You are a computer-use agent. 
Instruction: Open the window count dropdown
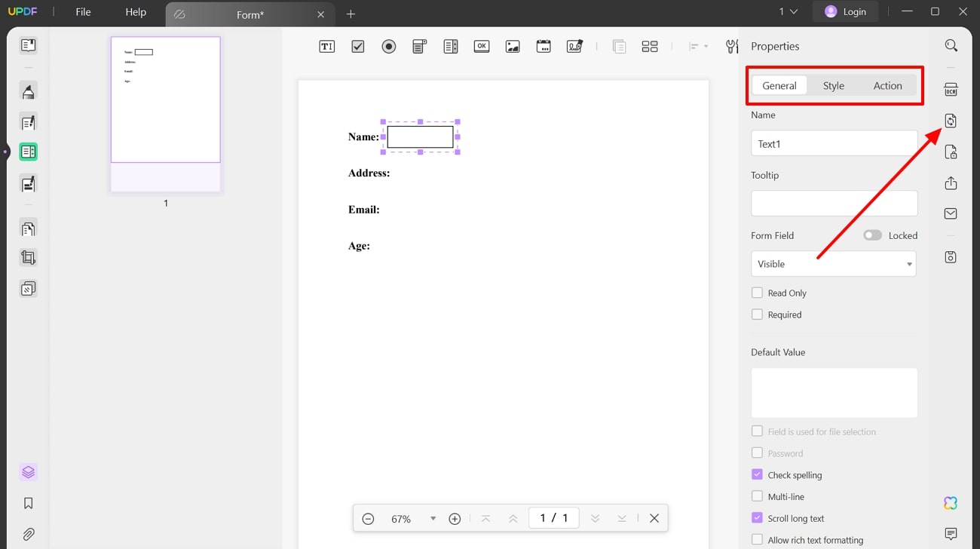point(788,11)
